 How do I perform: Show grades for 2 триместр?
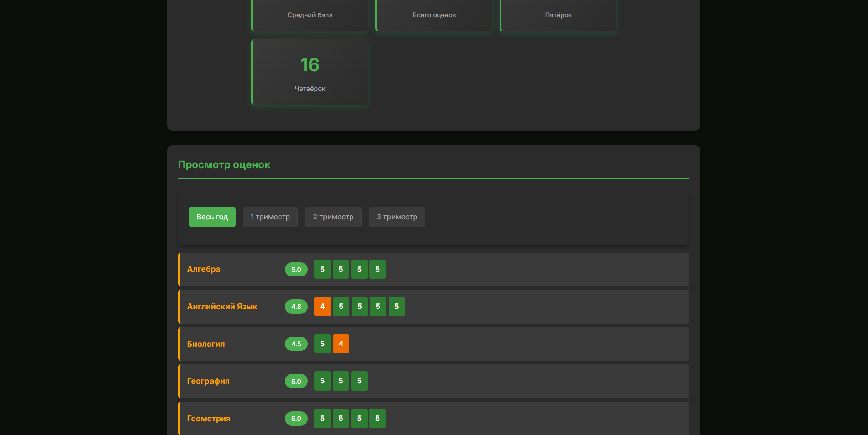(x=333, y=217)
